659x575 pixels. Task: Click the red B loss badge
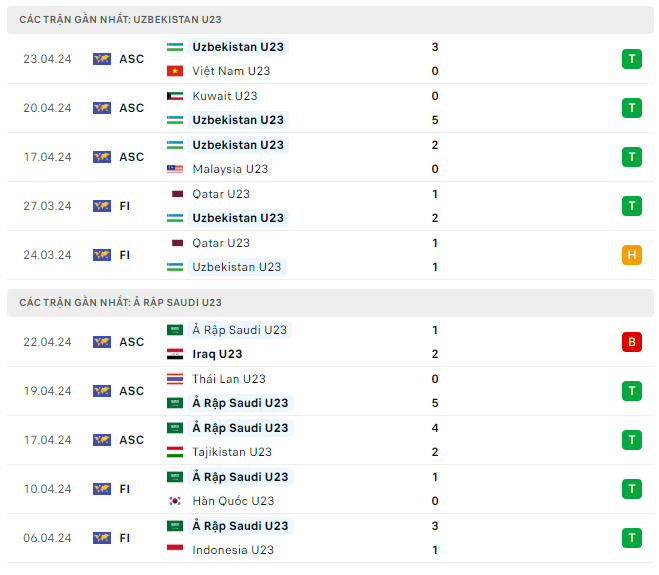click(x=631, y=342)
